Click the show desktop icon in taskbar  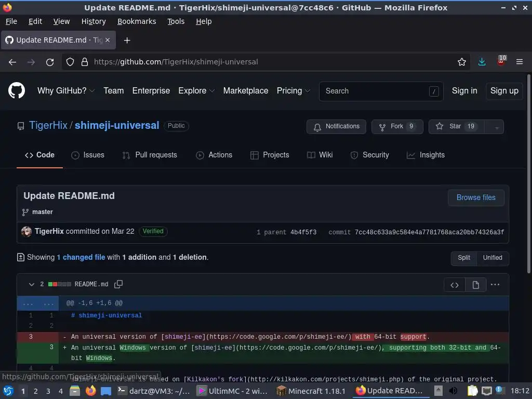click(x=106, y=391)
